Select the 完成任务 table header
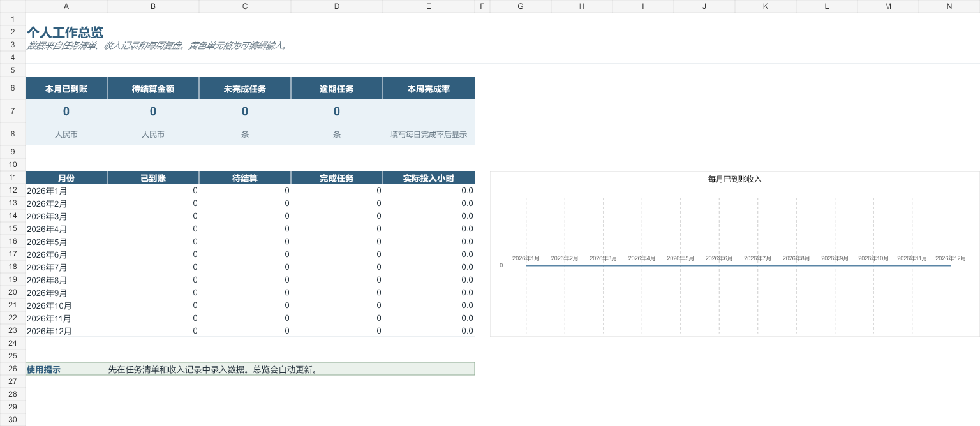Viewport: 980px width, 426px height. pos(337,178)
